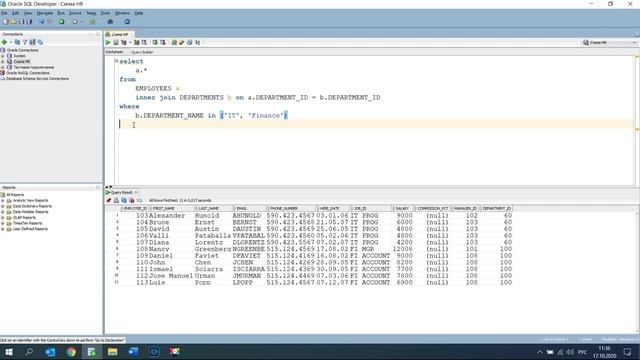Viewport: 640px width, 360px height.
Task: Click the red delete icon in Query Result toolbar
Action: pos(131,200)
